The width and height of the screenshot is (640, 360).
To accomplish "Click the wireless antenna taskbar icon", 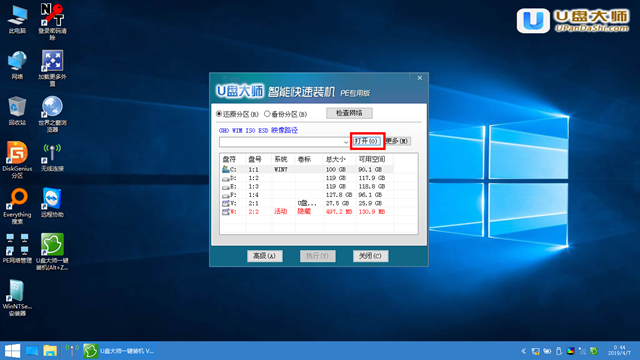I will (72, 351).
